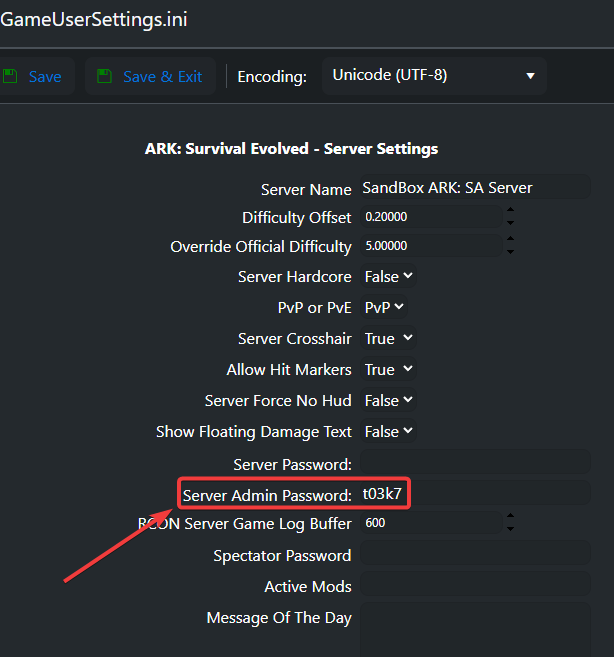This screenshot has height=657, width=614.
Task: Open the Server Hardcore dropdown
Action: 388,277
